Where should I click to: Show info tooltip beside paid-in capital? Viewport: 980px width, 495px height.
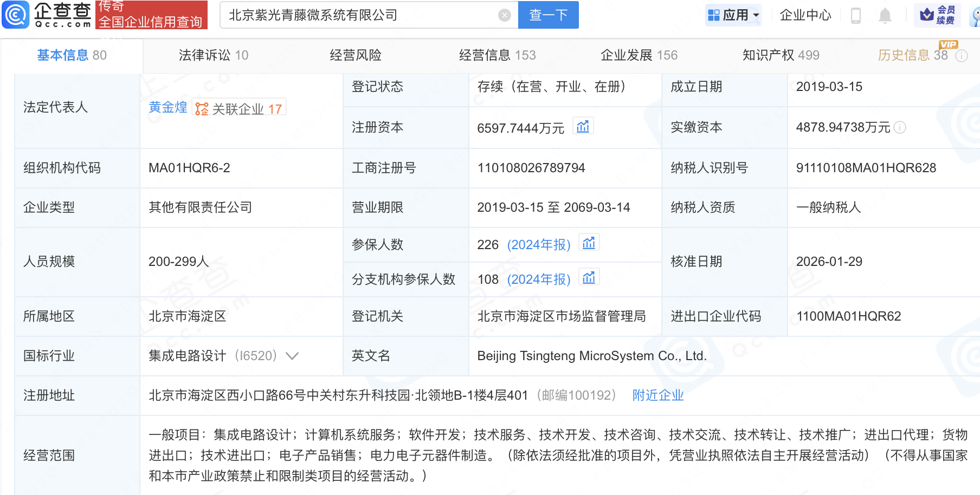point(900,127)
